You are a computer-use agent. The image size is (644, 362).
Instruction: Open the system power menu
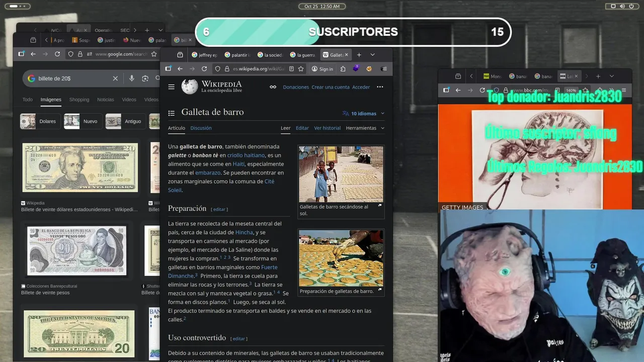tap(631, 6)
